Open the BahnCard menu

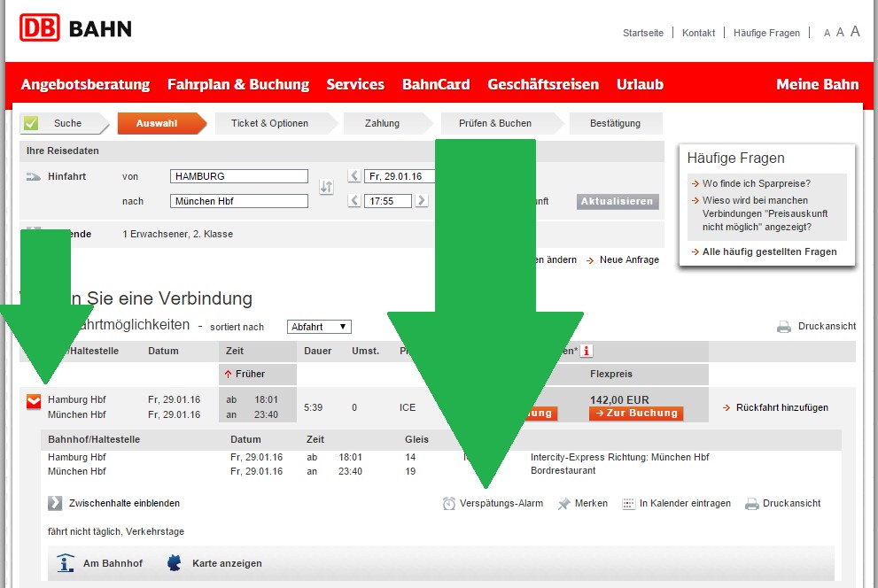point(436,84)
